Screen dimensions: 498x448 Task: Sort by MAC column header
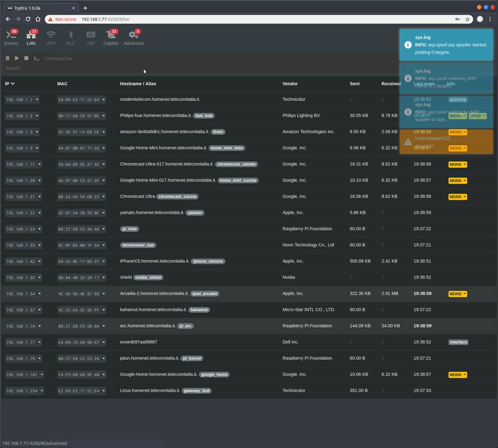tap(62, 84)
